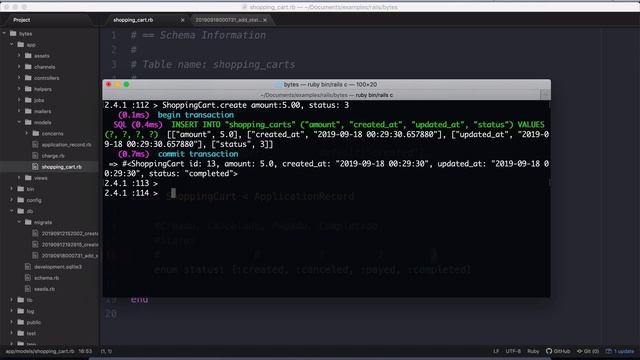Click the migrate folder icon
This screenshot has height=360, width=640.
click(28, 222)
